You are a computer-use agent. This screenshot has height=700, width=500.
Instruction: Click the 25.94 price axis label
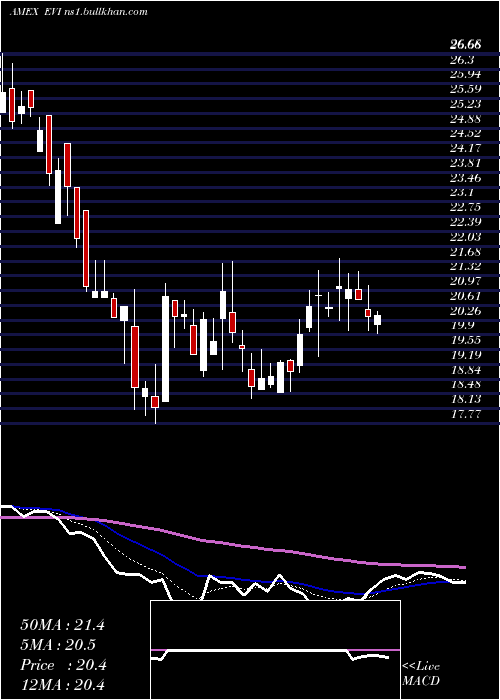pyautogui.click(x=466, y=75)
